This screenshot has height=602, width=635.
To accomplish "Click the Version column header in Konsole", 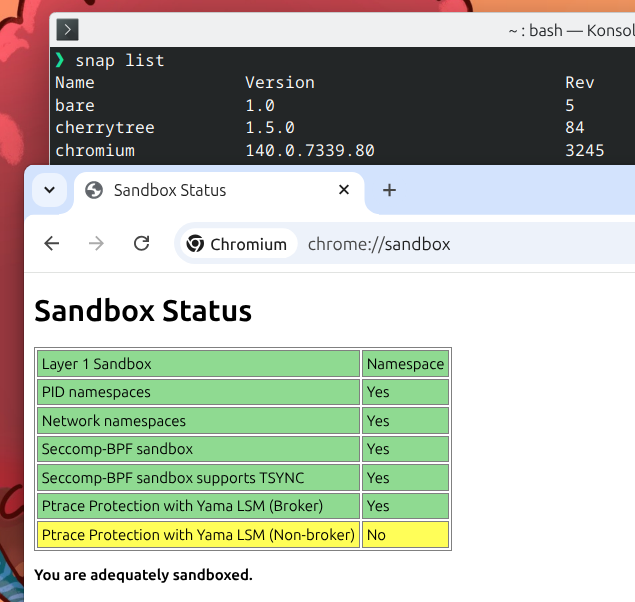I will (280, 83).
